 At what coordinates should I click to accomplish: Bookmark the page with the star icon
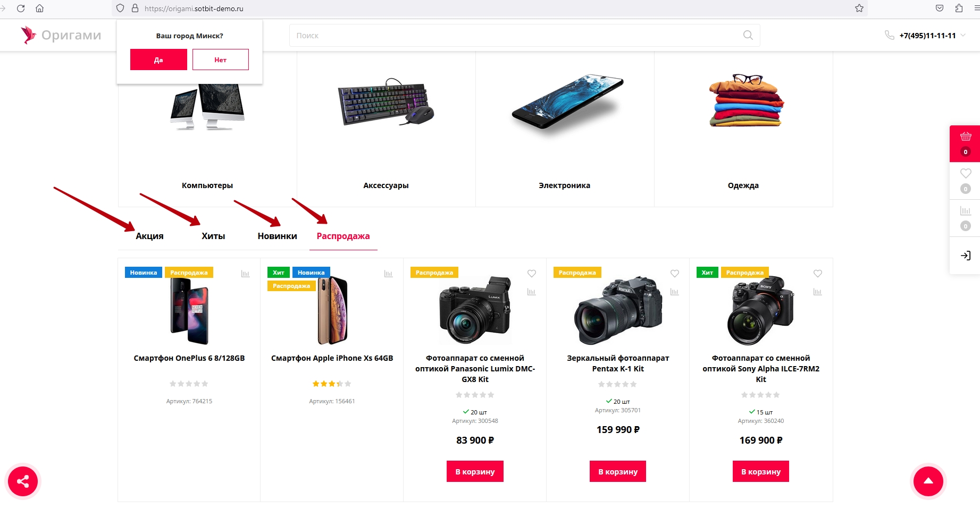point(859,9)
